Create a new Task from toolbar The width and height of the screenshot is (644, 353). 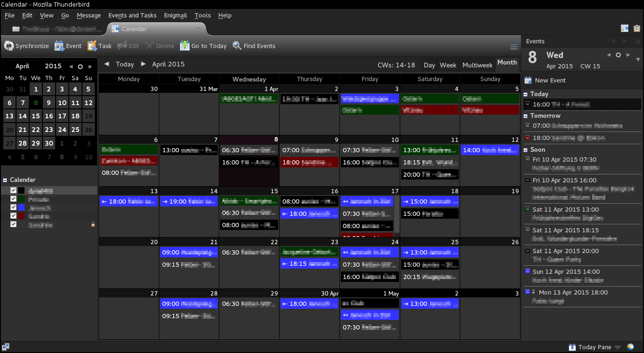pyautogui.click(x=92, y=46)
